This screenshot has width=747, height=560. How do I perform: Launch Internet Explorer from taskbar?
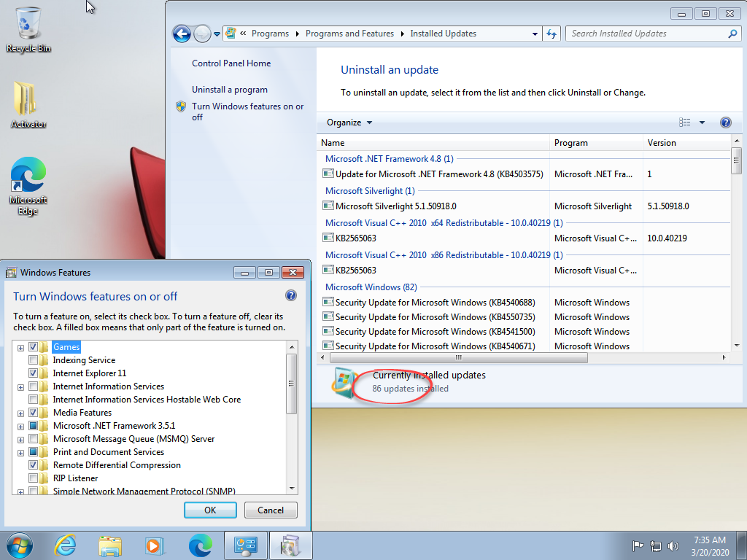[65, 545]
